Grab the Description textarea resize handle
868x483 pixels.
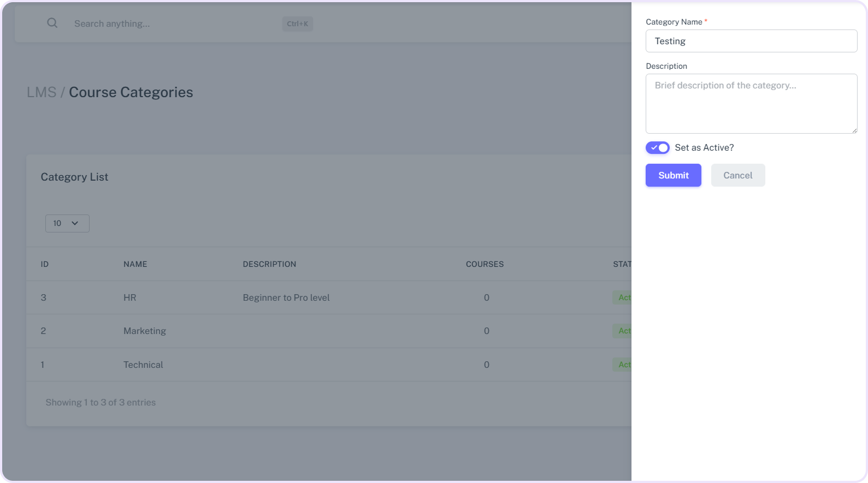tap(854, 130)
